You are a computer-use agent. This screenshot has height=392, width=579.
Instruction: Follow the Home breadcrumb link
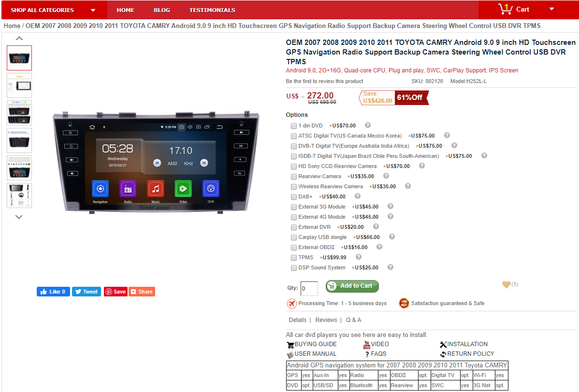click(x=12, y=26)
